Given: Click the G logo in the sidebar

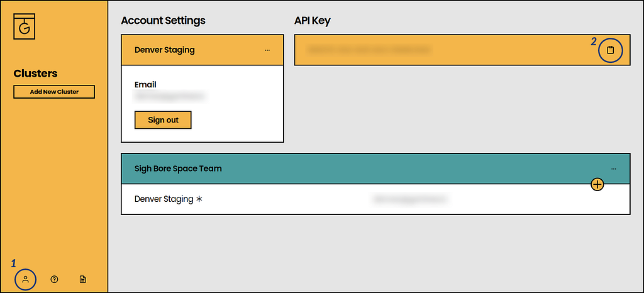Looking at the screenshot, I should click(x=25, y=26).
